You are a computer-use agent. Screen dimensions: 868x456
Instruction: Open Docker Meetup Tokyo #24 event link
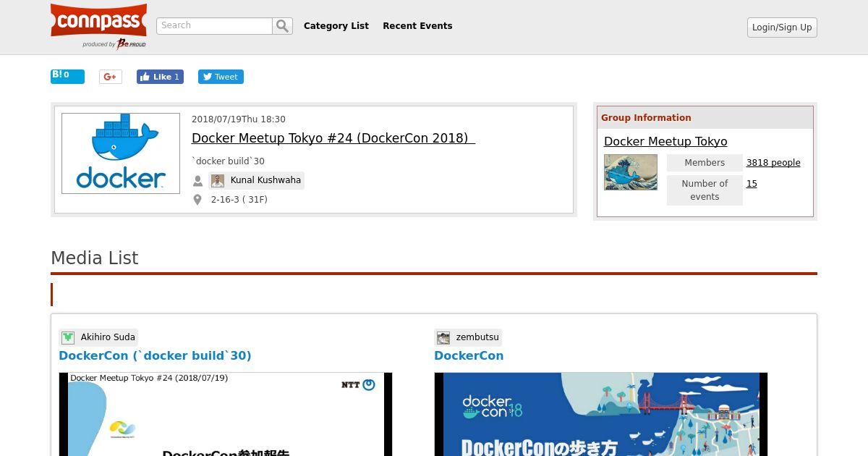tap(333, 138)
